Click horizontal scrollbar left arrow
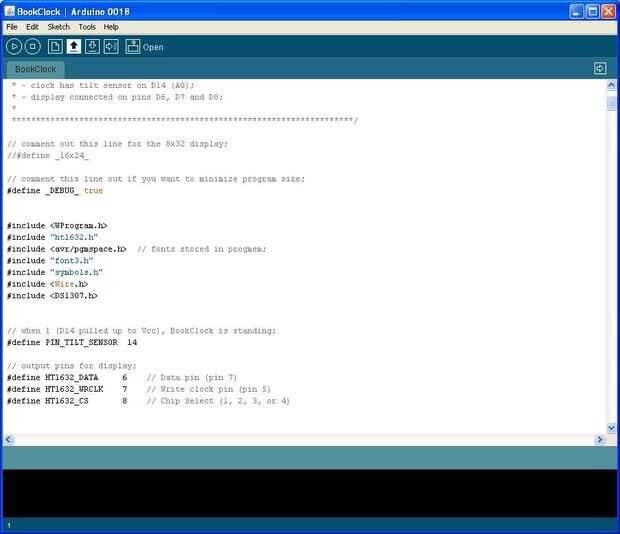Viewport: 620px width, 534px height. [x=9, y=440]
